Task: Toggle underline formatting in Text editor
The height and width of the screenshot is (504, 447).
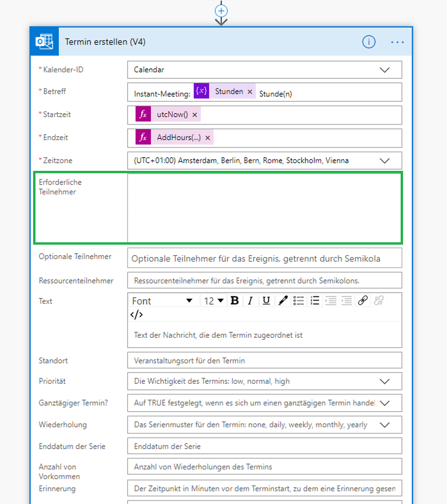Action: pyautogui.click(x=266, y=301)
